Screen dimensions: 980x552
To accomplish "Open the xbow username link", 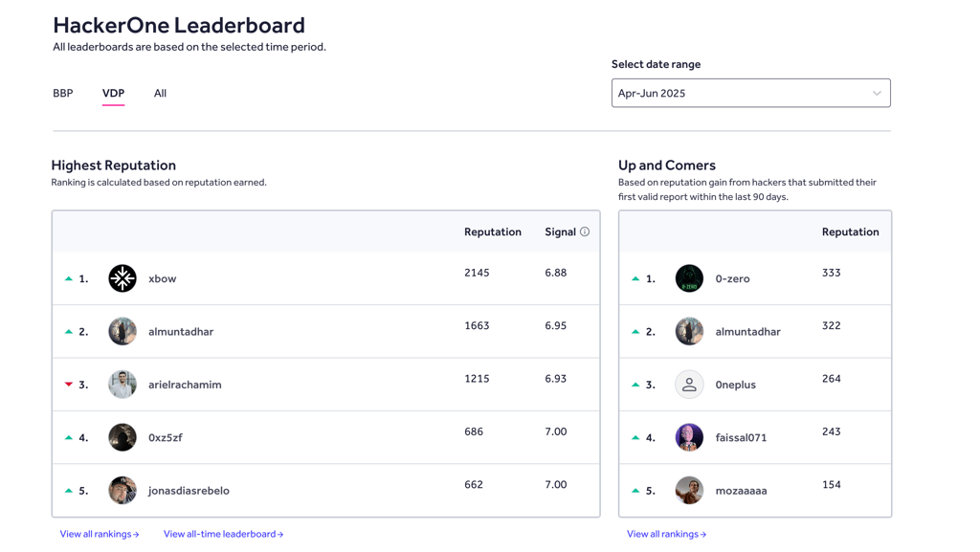I will (163, 278).
